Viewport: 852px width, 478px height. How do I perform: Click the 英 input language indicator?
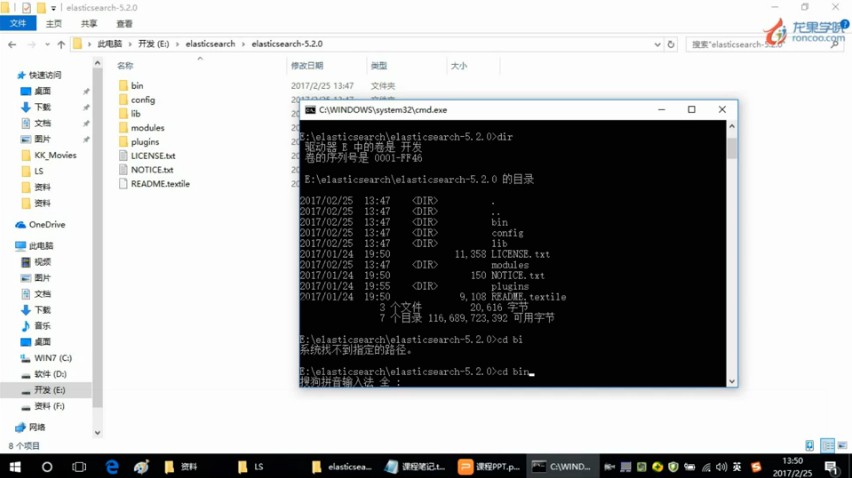pos(737,467)
